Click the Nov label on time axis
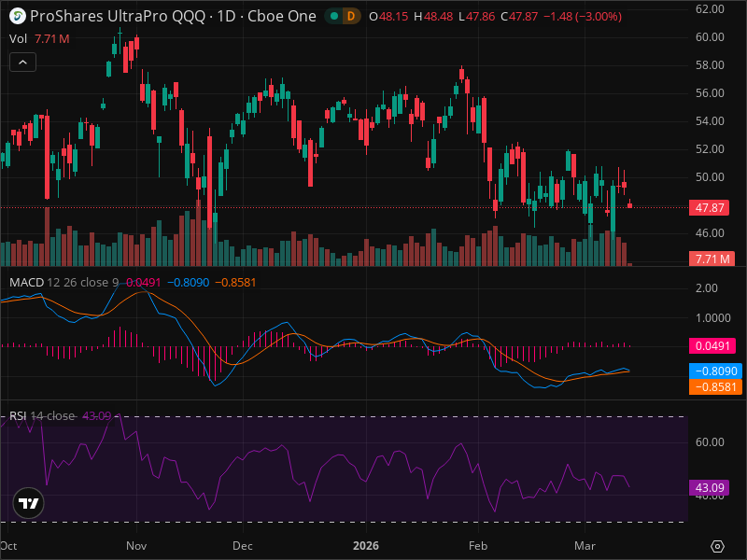Viewport: 747px width, 560px height. pyautogui.click(x=136, y=546)
